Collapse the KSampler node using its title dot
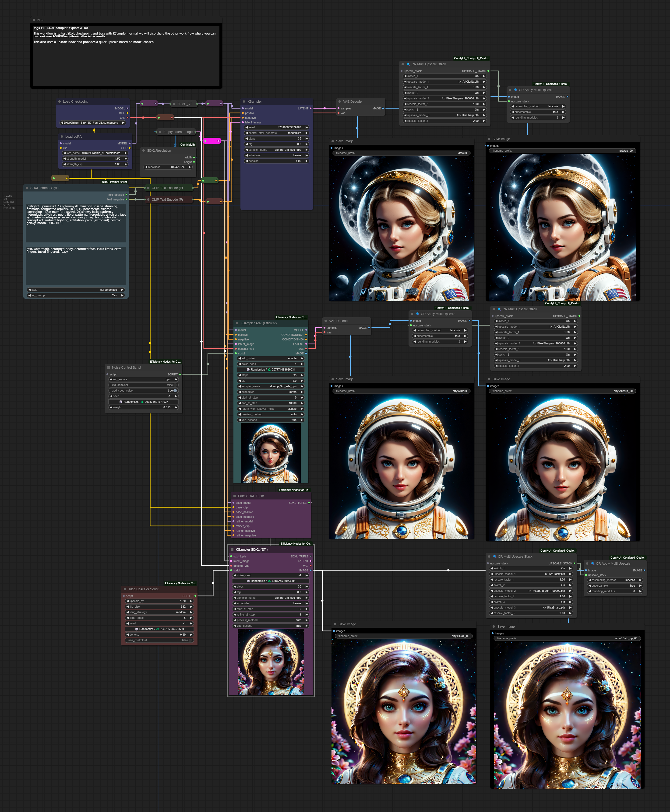670x812 pixels. (x=244, y=101)
